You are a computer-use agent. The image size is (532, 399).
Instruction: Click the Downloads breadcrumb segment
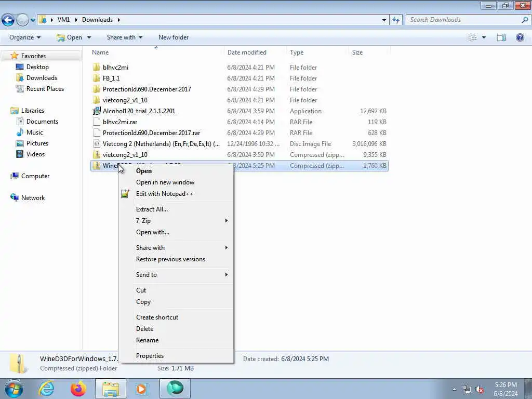[97, 20]
